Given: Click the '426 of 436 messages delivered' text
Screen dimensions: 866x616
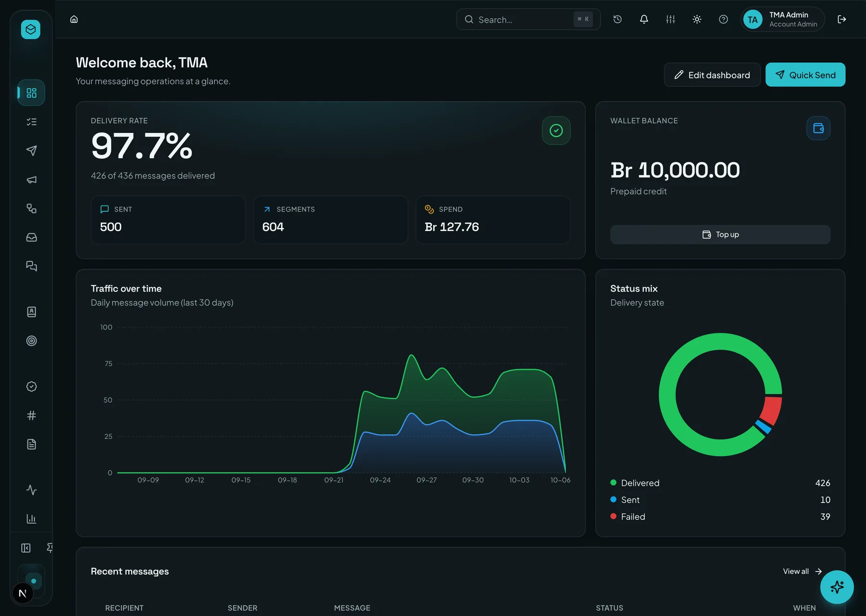Looking at the screenshot, I should 153,176.
